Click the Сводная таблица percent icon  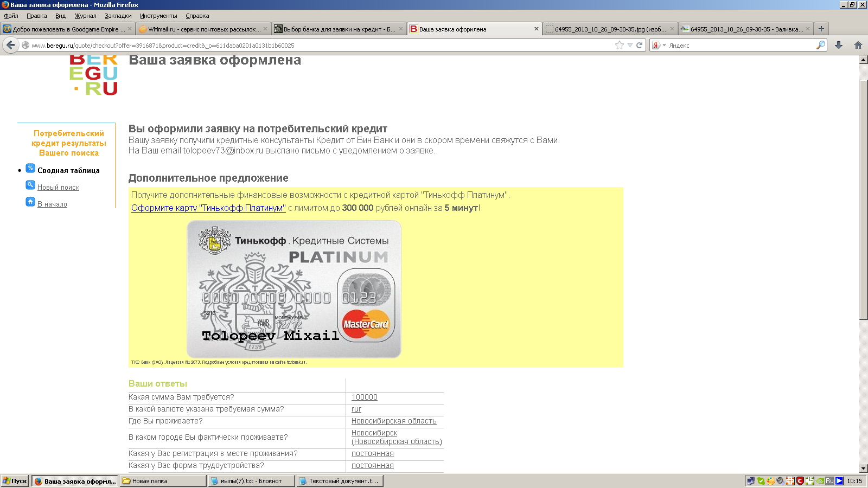coord(30,169)
